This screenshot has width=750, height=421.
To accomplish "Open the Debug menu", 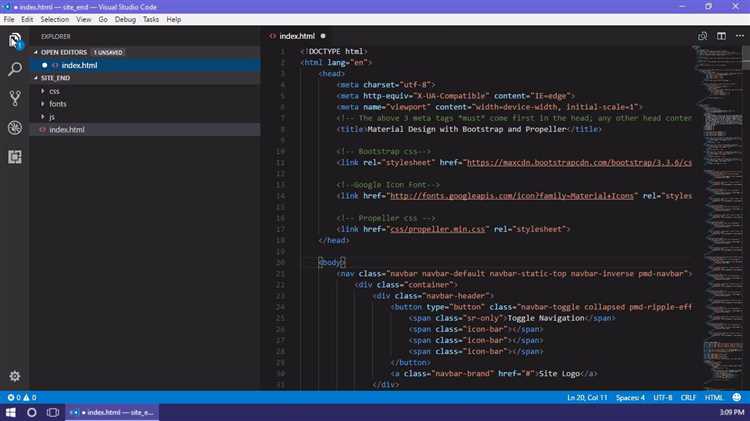I will click(125, 20).
